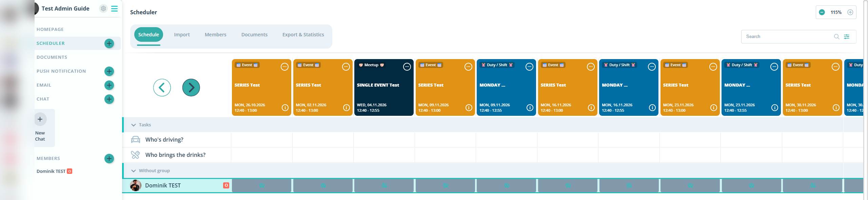
Task: Open options on 16.11.2026 Duty/Shift card
Action: pos(652,67)
